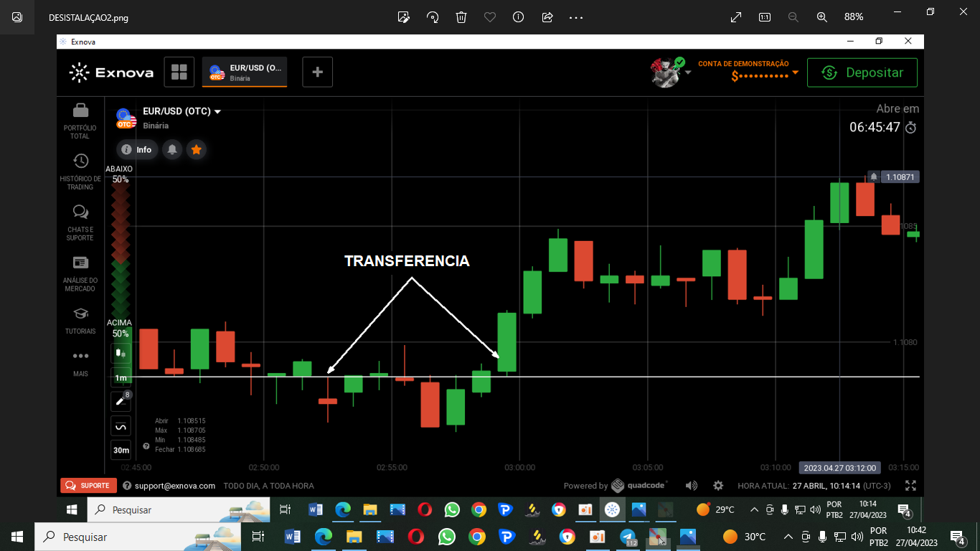Select the EUR/USD Binária tab
Viewport: 980px width, 551px height.
tap(245, 72)
